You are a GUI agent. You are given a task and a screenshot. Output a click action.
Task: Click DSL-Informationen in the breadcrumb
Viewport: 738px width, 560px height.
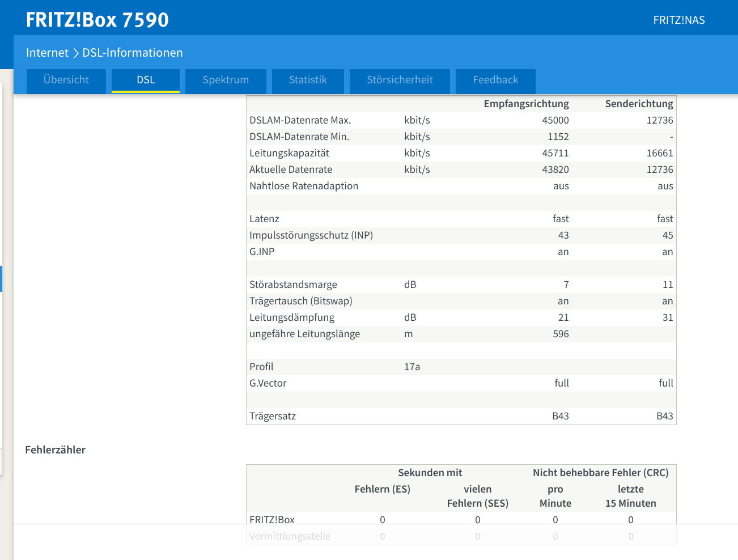click(133, 53)
